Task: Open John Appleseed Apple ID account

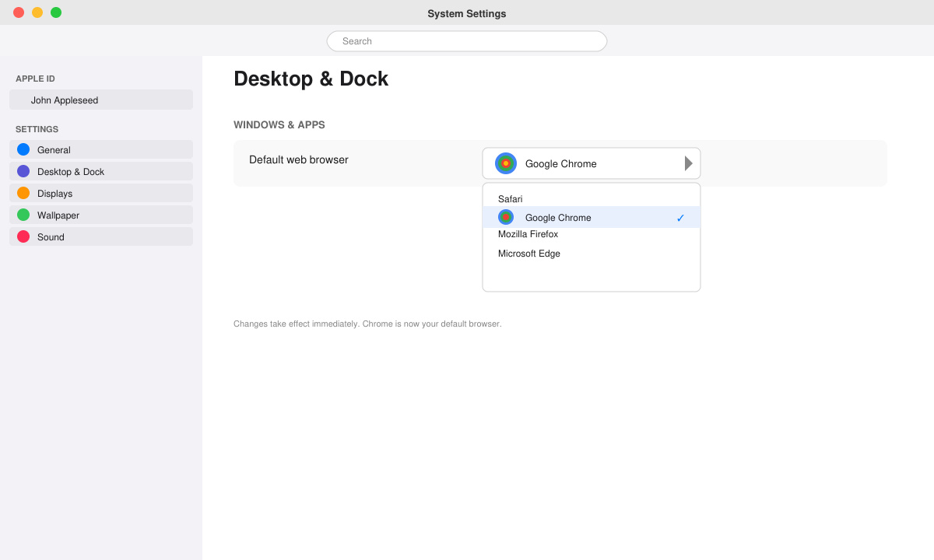Action: (101, 100)
